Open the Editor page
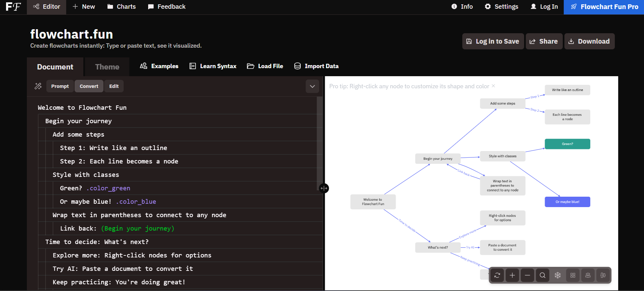This screenshot has height=291, width=644. point(46,7)
